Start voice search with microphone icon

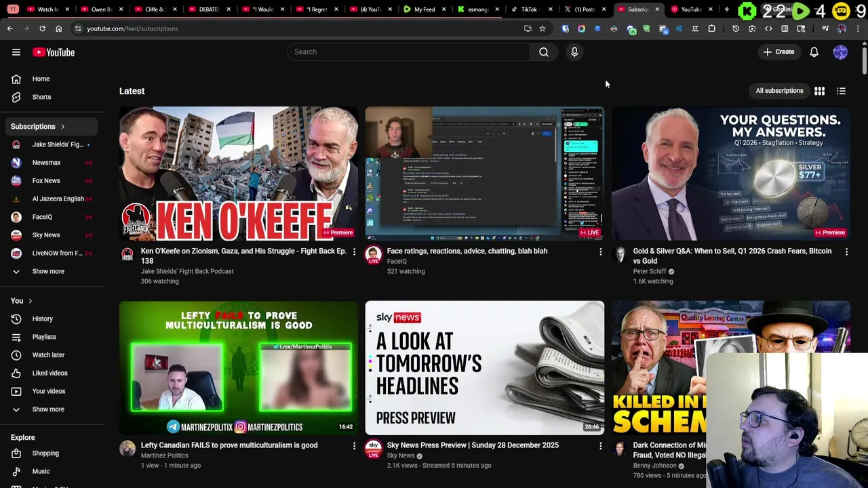point(574,52)
